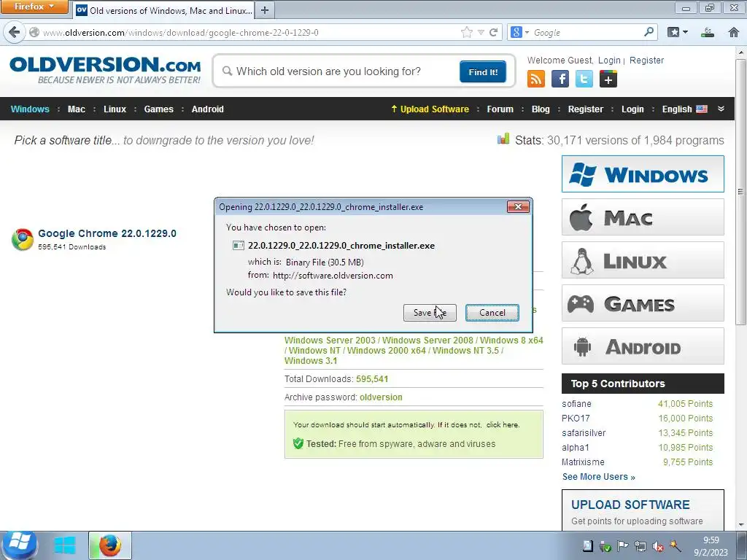Open the bookmarks toolbar button
747x560 pixels.
[x=673, y=32]
